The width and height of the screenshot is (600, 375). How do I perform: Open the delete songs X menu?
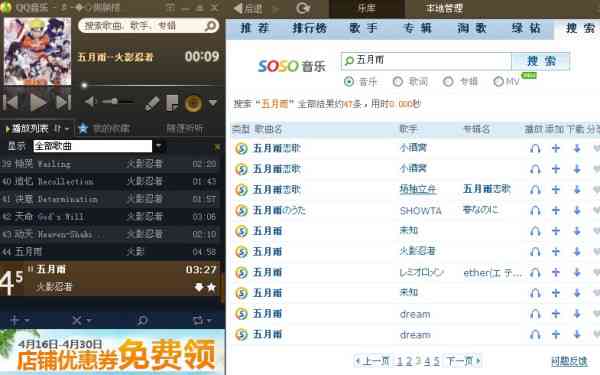pos(82,320)
